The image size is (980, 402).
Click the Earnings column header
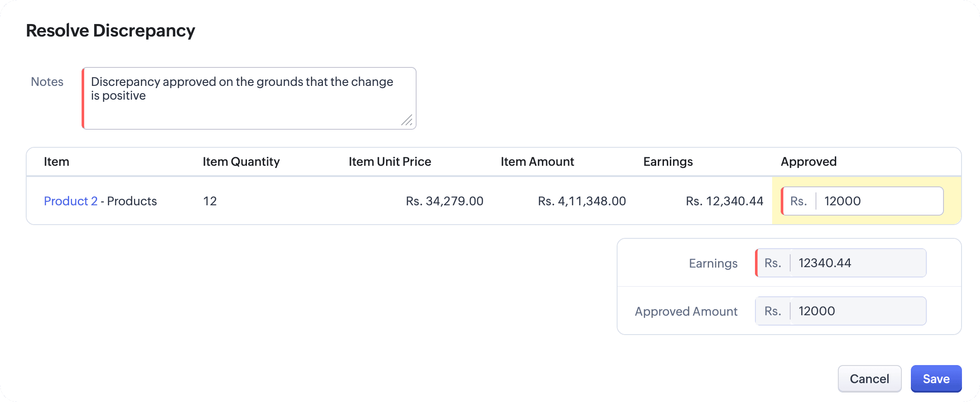668,161
